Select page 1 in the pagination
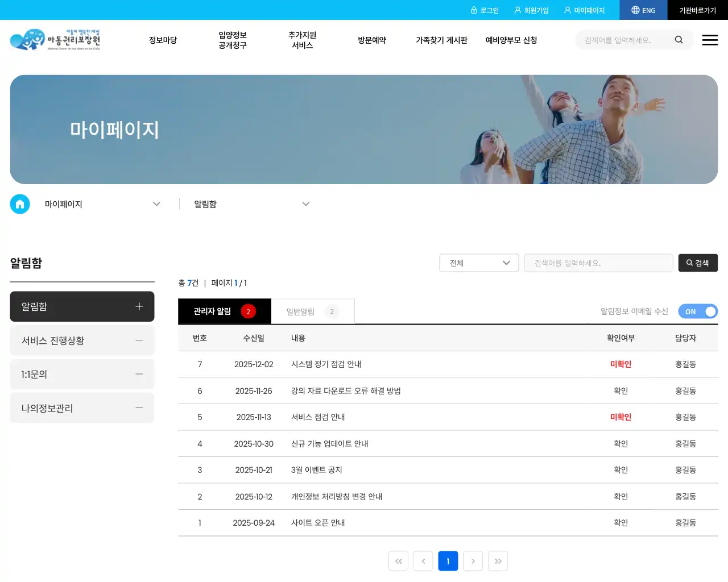The height and width of the screenshot is (582, 728). (448, 561)
